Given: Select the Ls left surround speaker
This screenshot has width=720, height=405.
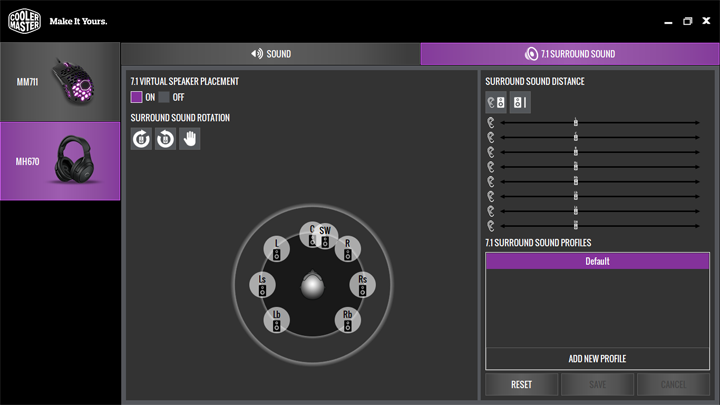Looking at the screenshot, I should tap(262, 284).
